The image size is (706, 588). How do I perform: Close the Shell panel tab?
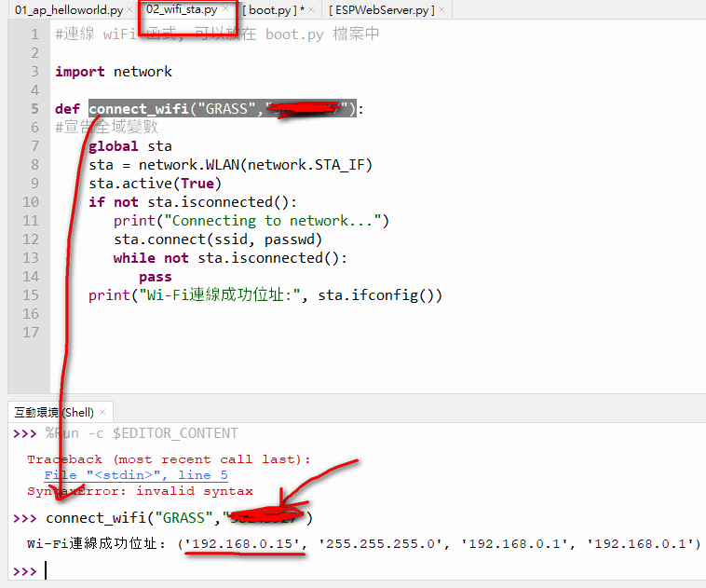(x=102, y=412)
